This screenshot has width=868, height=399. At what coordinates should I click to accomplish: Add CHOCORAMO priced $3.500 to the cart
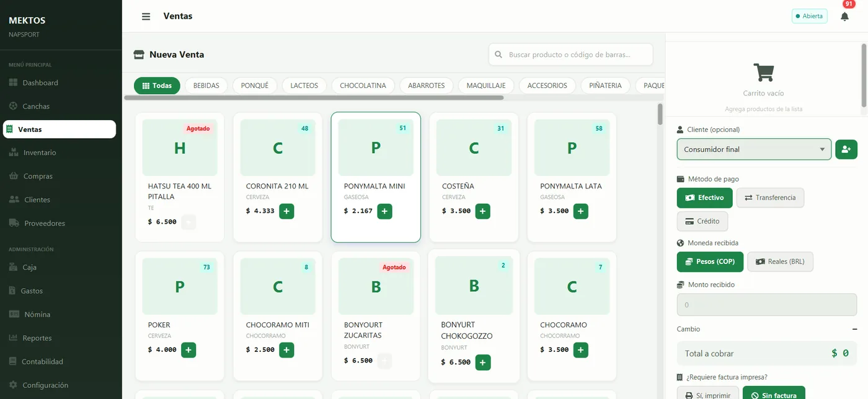580,350
